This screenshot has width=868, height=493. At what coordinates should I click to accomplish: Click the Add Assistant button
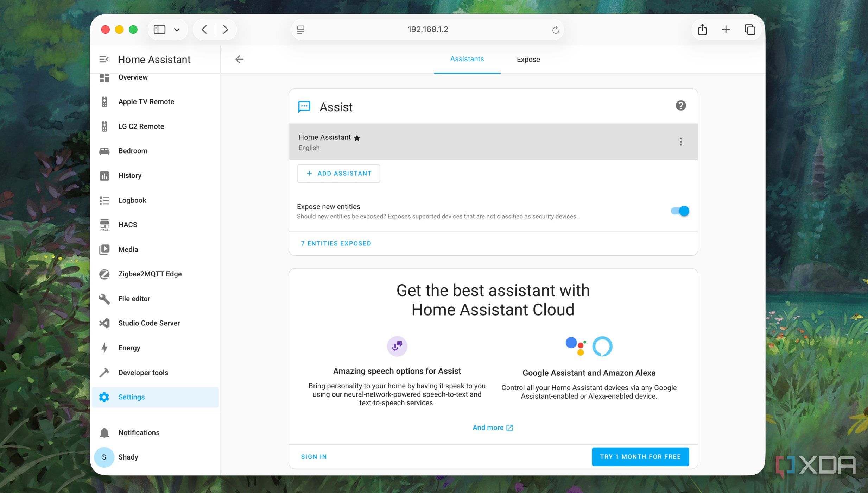pos(338,174)
